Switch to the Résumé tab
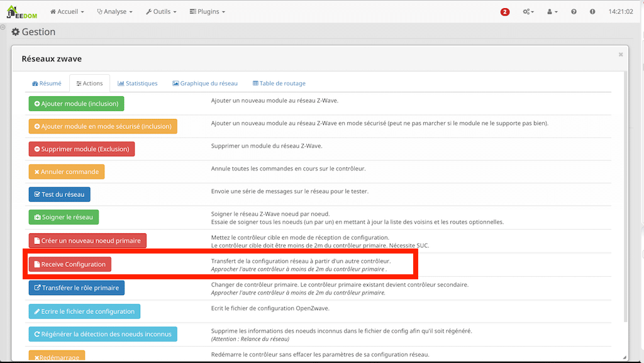This screenshot has height=363, width=644. 47,83
